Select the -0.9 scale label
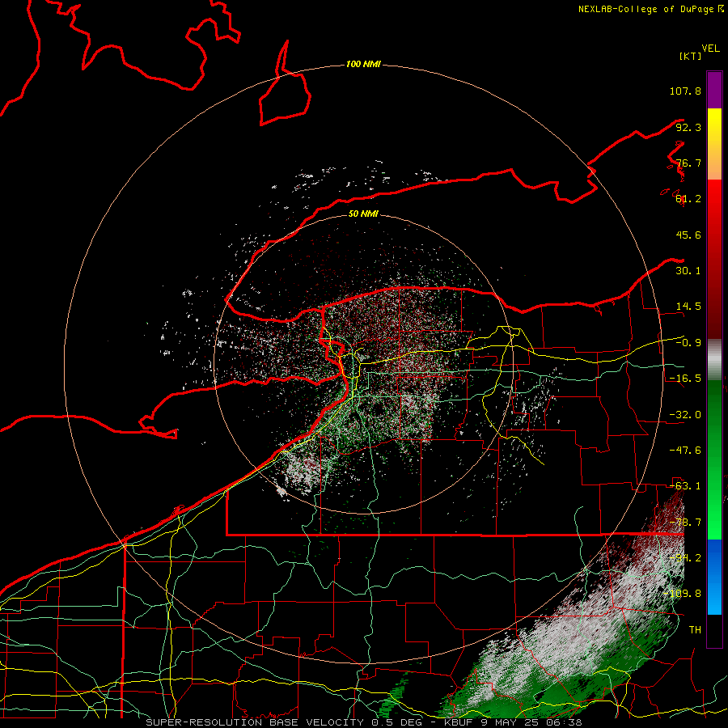Image resolution: width=728 pixels, height=728 pixels. 688,343
